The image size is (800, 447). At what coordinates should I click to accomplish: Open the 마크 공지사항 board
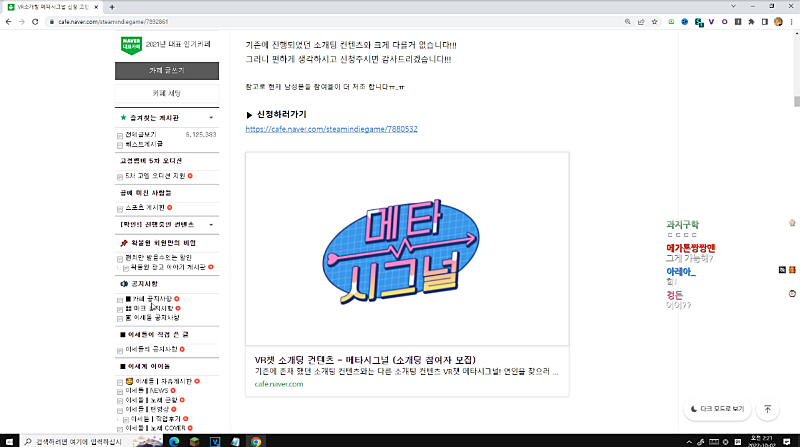149,308
